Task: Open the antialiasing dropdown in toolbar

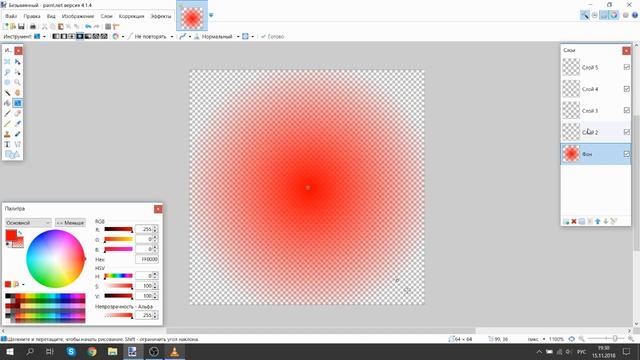Action: click(x=184, y=36)
